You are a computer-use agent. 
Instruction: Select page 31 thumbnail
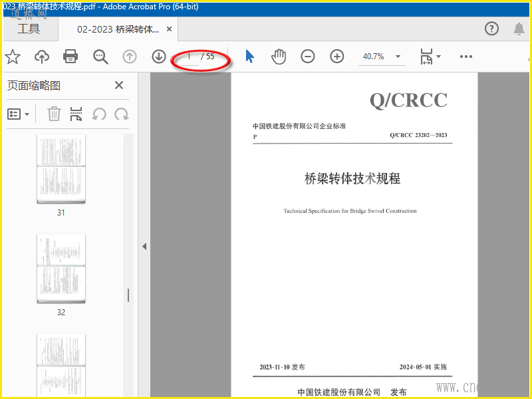pos(61,169)
